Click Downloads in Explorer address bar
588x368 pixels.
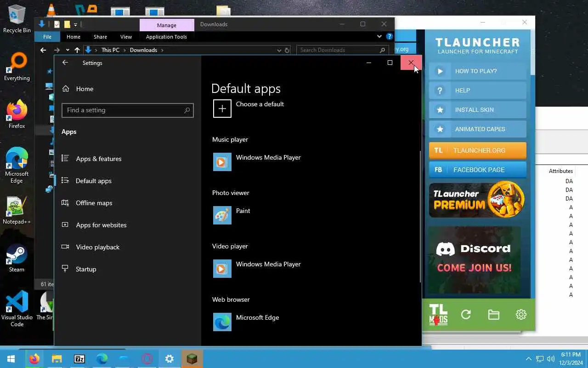point(143,50)
